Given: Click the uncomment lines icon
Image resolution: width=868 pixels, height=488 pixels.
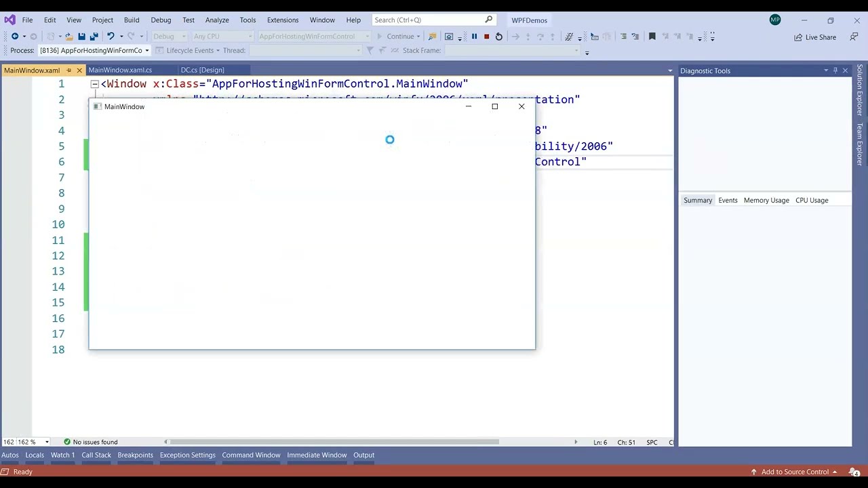Looking at the screenshot, I should 636,37.
